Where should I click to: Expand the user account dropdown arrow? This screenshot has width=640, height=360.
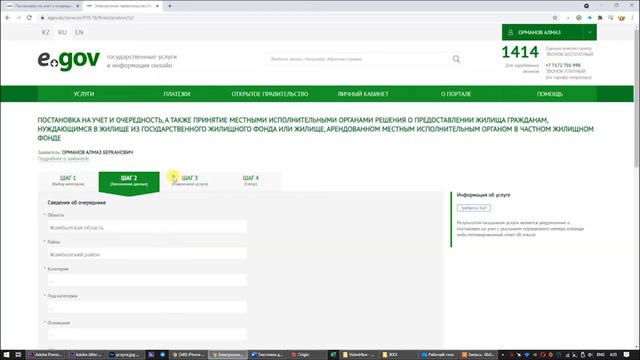click(x=590, y=32)
